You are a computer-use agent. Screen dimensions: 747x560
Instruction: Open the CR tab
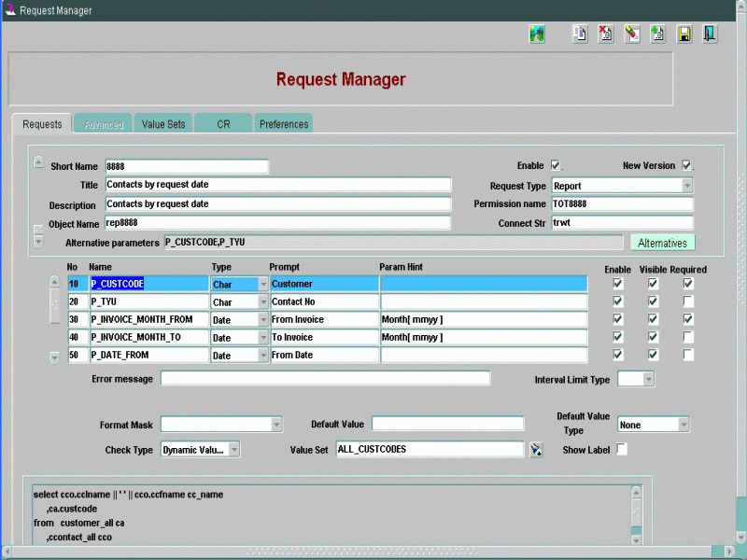coord(223,124)
